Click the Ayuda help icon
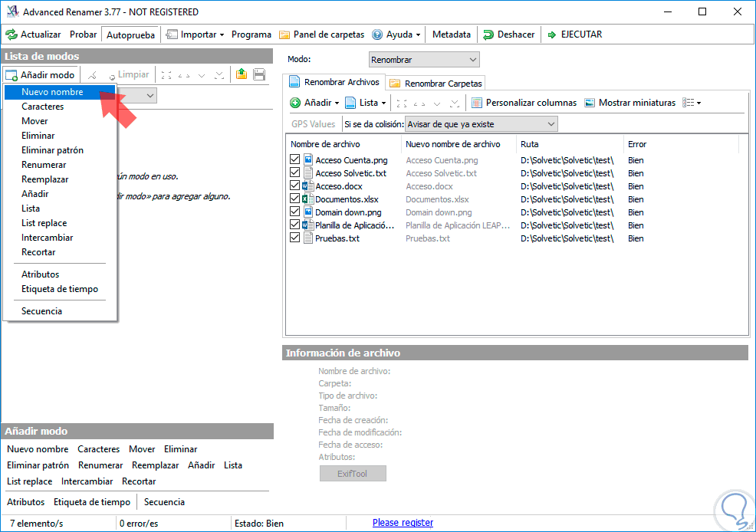The image size is (756, 532). pyautogui.click(x=377, y=34)
